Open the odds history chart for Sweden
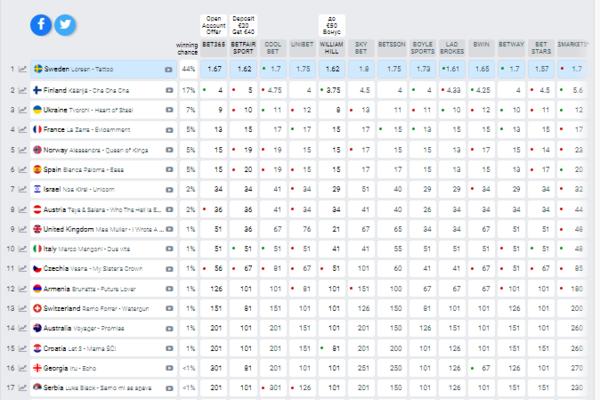The width and height of the screenshot is (600, 400). pos(23,69)
